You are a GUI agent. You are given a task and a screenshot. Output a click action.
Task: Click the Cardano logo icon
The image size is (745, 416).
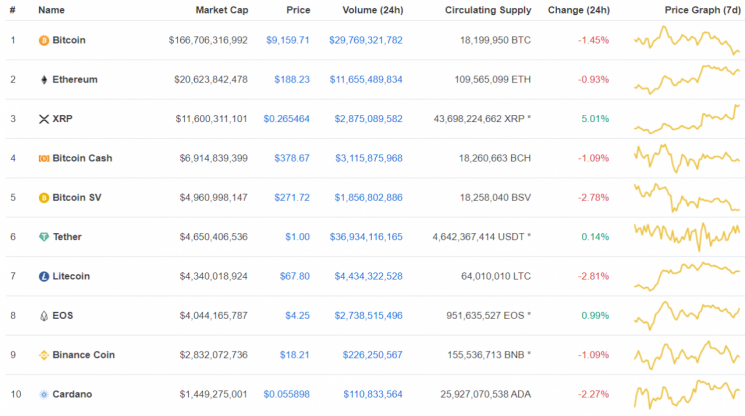coord(44,395)
